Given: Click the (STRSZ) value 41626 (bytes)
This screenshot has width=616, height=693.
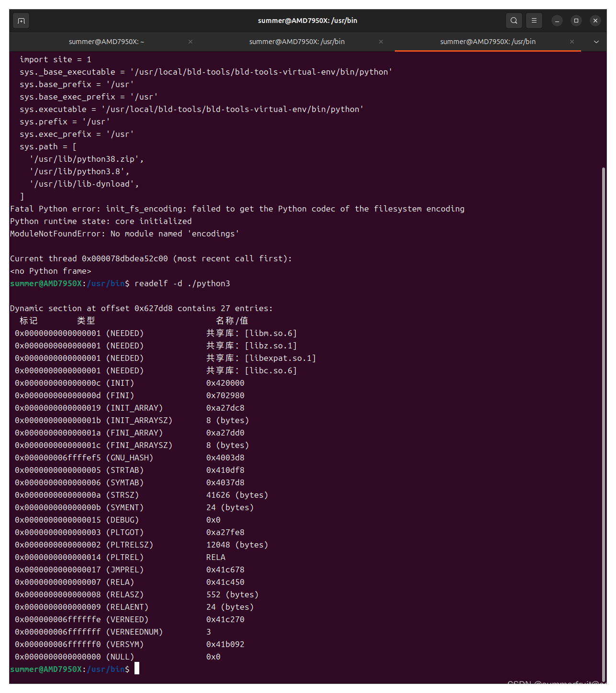Looking at the screenshot, I should (x=237, y=495).
